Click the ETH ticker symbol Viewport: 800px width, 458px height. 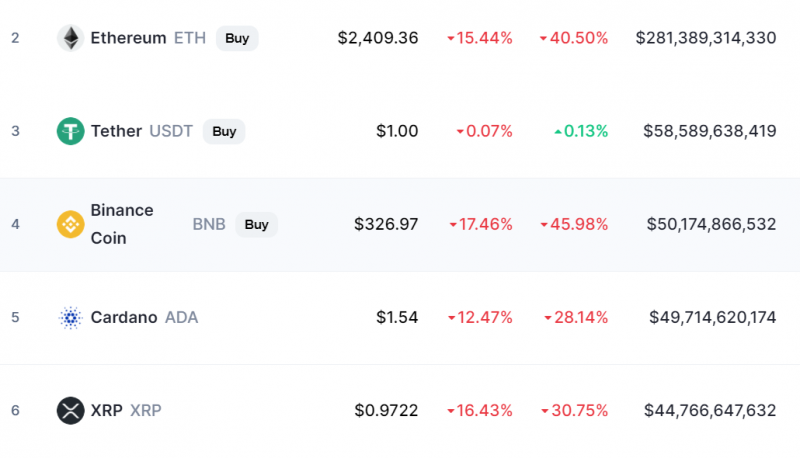pyautogui.click(x=190, y=38)
